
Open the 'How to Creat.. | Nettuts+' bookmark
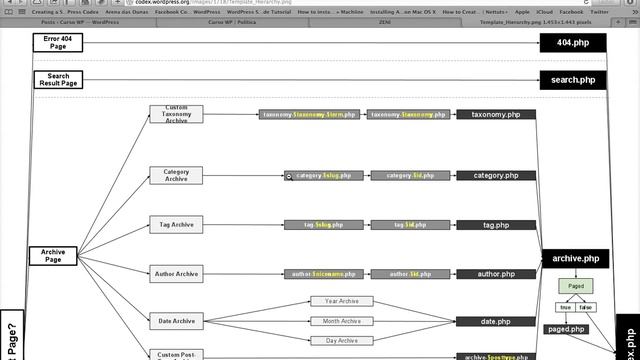click(x=475, y=12)
